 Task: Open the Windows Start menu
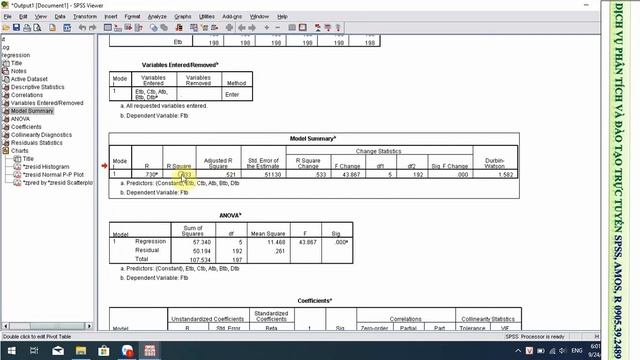click(11, 351)
